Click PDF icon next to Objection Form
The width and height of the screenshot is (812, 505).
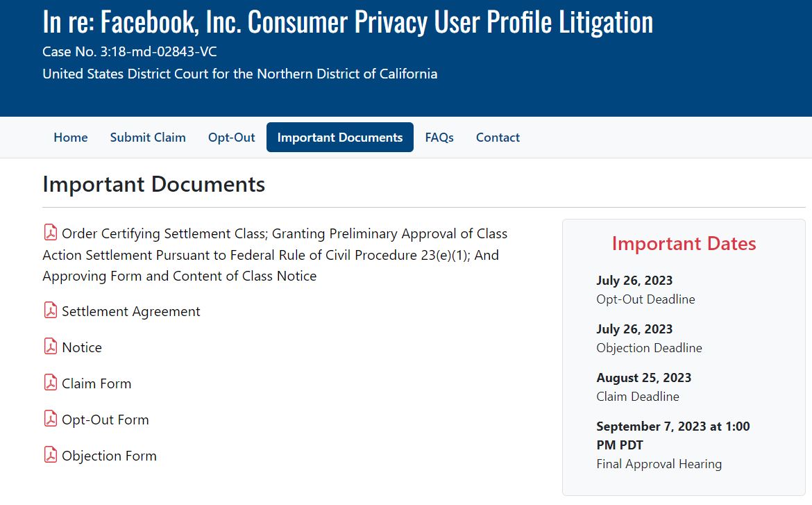50,455
